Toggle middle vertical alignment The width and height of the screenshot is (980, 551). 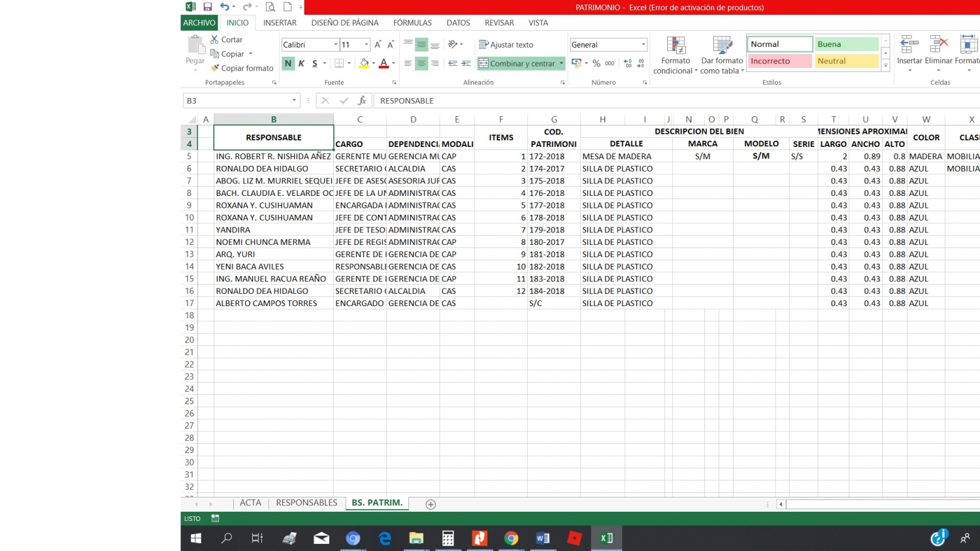(421, 44)
